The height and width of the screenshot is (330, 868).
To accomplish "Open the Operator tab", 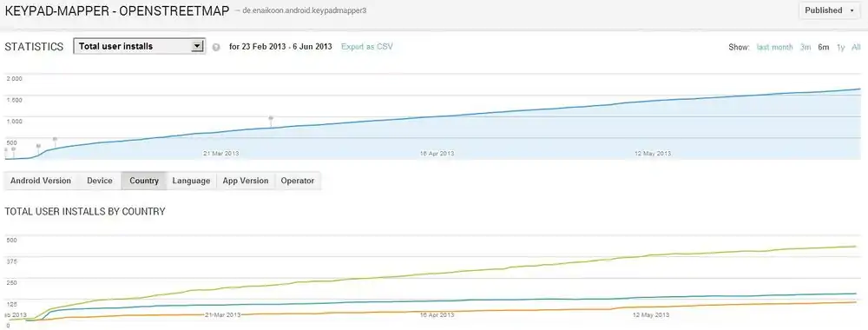I will click(297, 181).
